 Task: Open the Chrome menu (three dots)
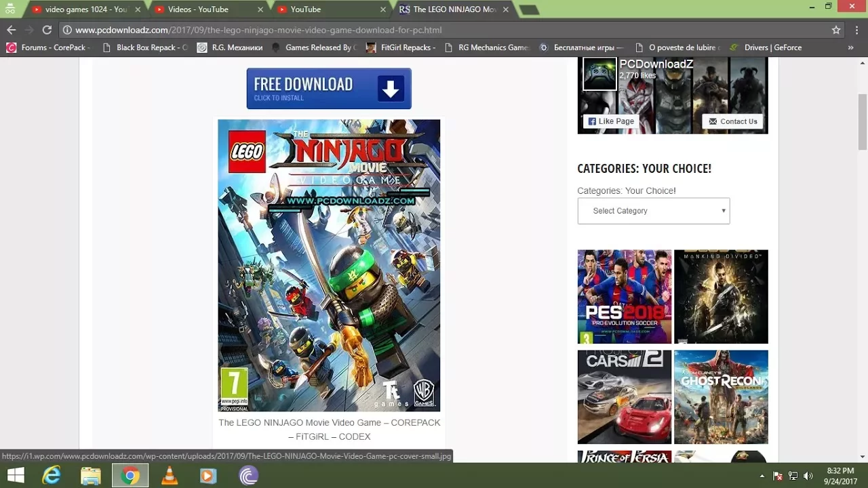click(x=855, y=30)
